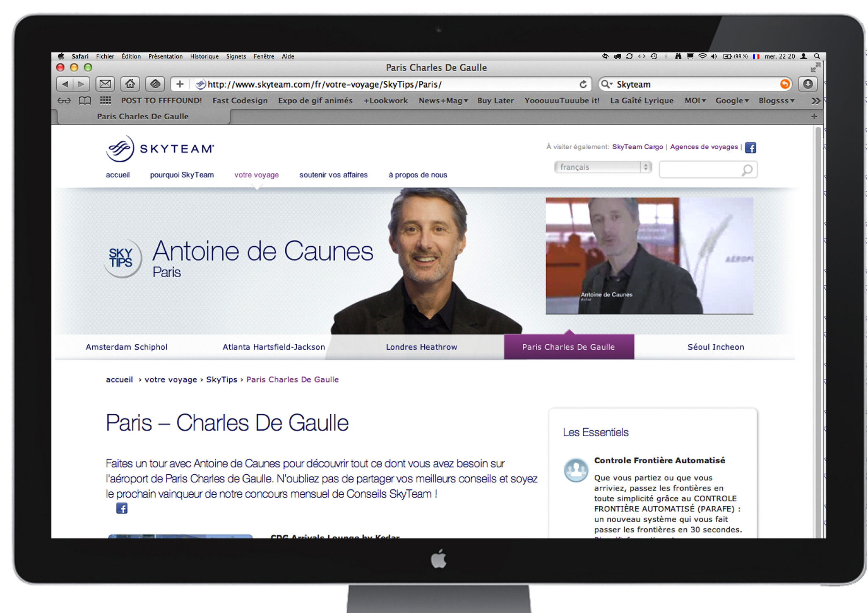The height and width of the screenshot is (613, 868).
Task: Select the Amsterdam Schiphol tab
Action: (126, 347)
